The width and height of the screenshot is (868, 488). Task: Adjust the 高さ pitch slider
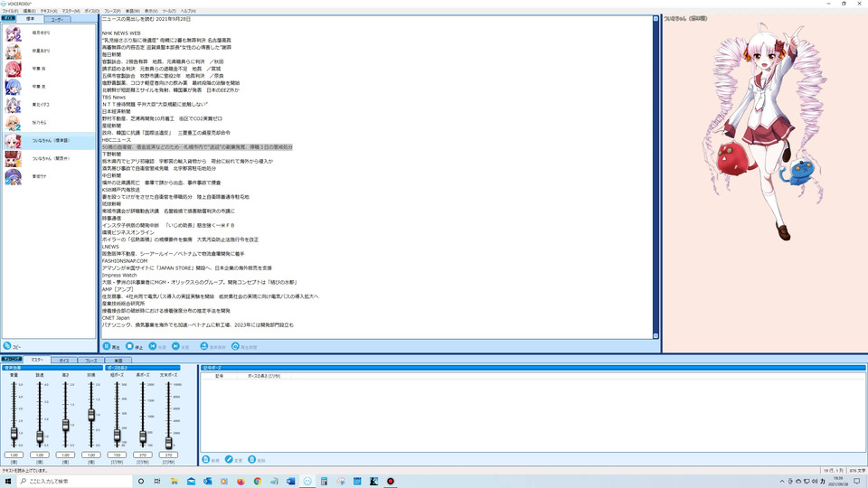[x=65, y=425]
